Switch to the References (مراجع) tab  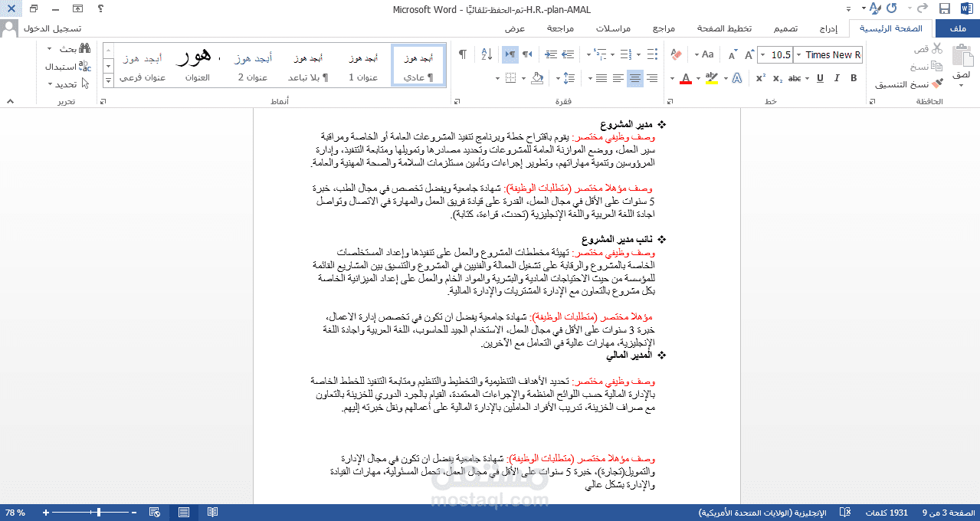click(664, 28)
